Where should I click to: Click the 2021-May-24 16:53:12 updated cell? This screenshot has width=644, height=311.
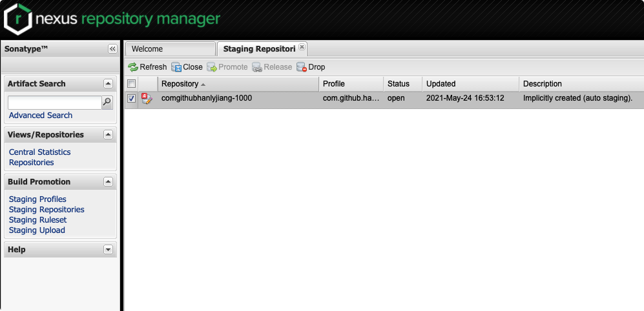click(x=465, y=99)
